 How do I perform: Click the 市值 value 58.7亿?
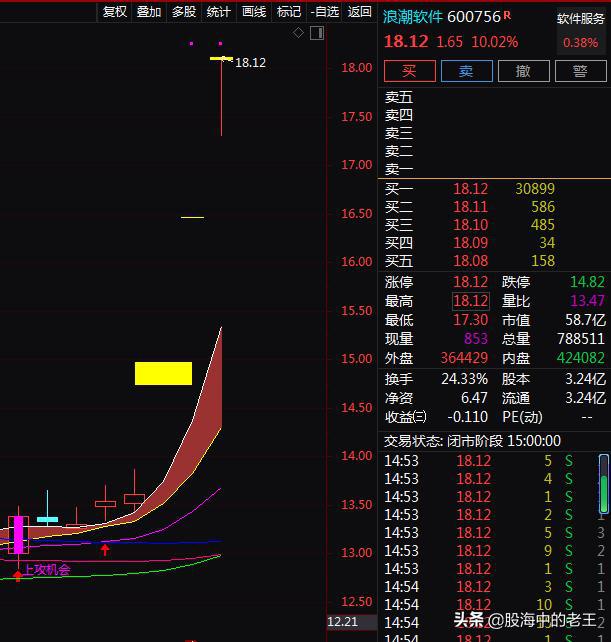[x=585, y=320]
